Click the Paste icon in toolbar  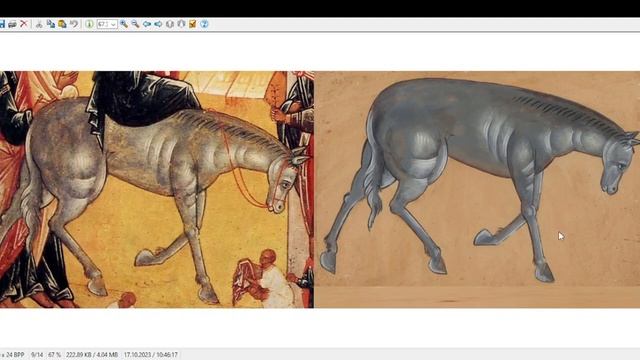62,24
